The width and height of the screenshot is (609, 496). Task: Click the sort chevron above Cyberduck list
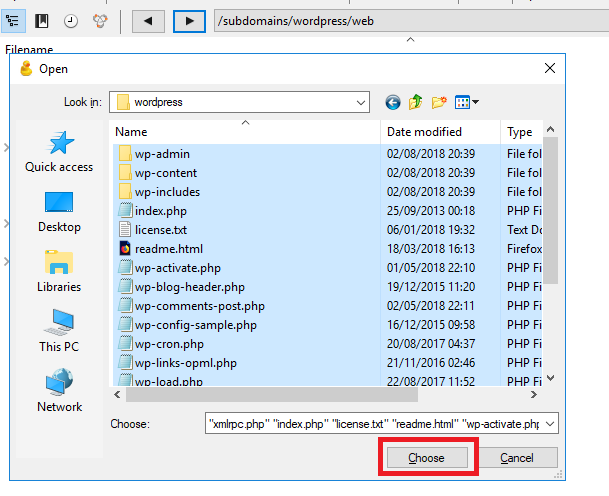tap(411, 40)
